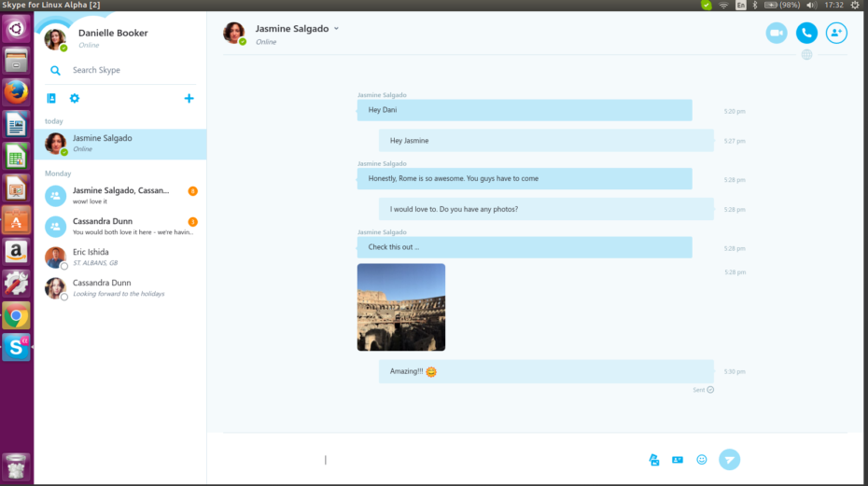Click the Search Skype field

121,70
